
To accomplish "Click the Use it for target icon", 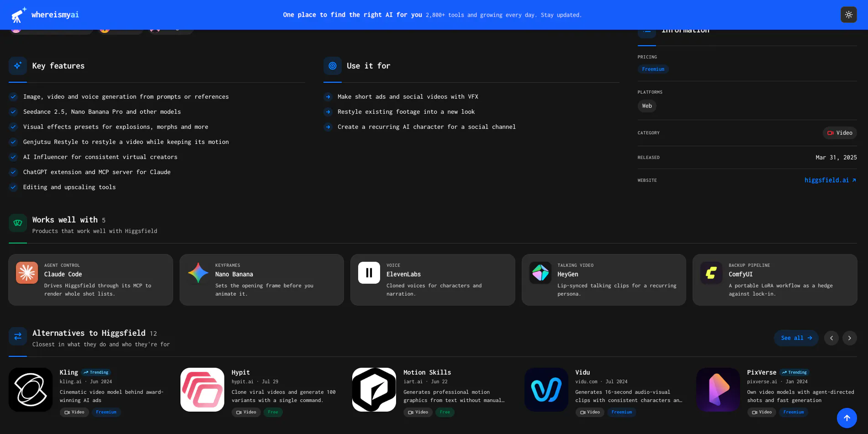I will point(333,66).
